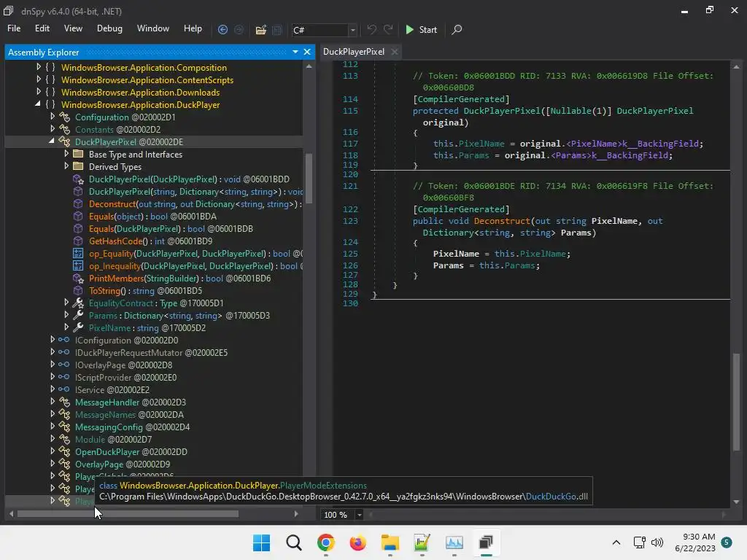The width and height of the screenshot is (747, 560).
Task: Open the 100 % zoom dropdown
Action: coord(359,515)
